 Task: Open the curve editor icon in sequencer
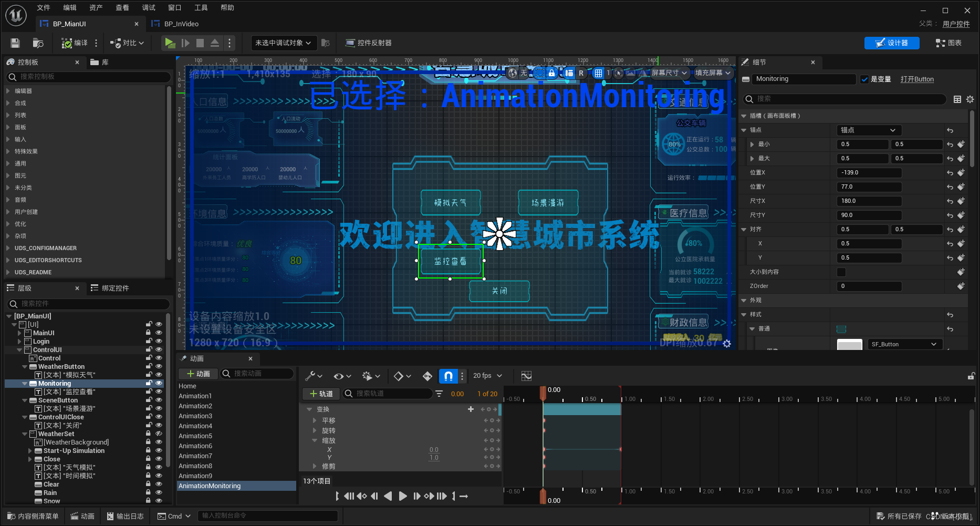pyautogui.click(x=526, y=376)
